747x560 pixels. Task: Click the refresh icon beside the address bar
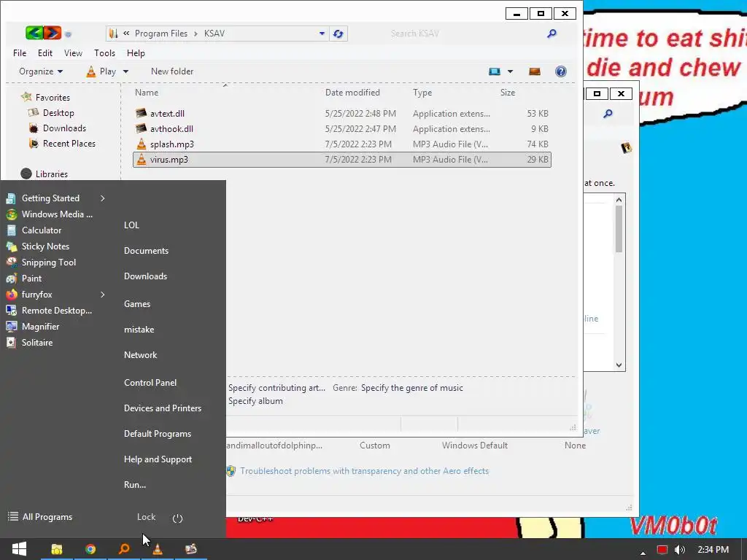338,34
